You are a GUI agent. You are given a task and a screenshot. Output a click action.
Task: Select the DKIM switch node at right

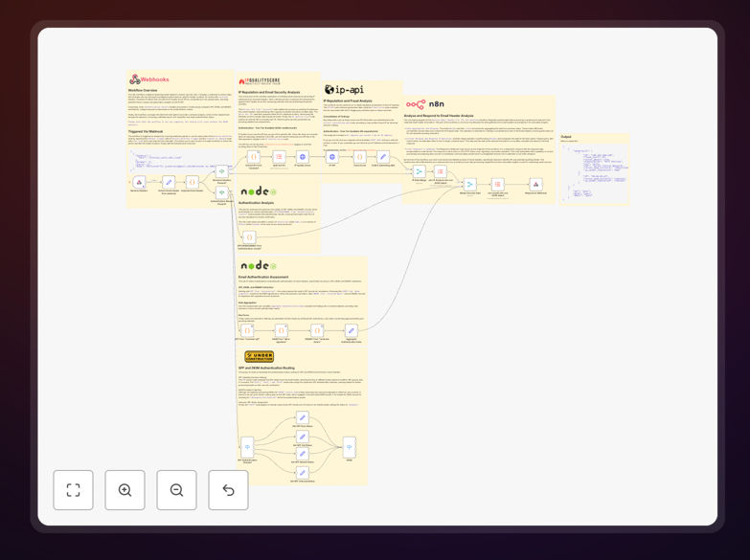tap(350, 447)
